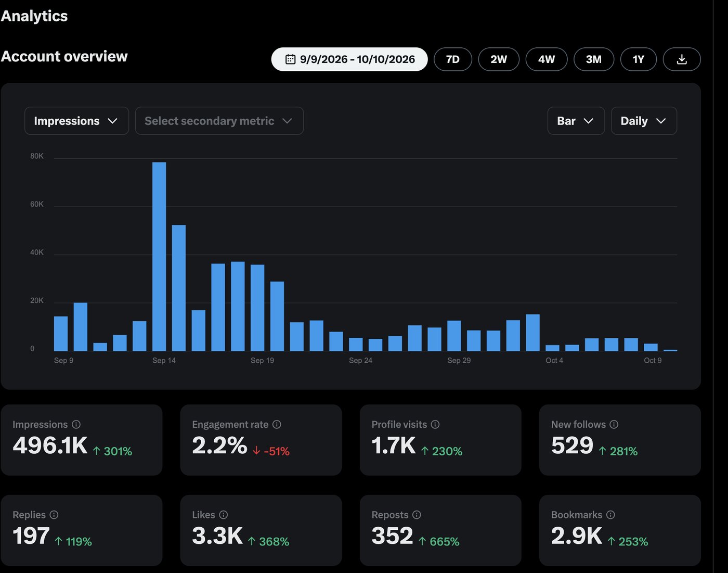The width and height of the screenshot is (728, 573).
Task: Click the 496.1K impressions value
Action: click(x=50, y=445)
